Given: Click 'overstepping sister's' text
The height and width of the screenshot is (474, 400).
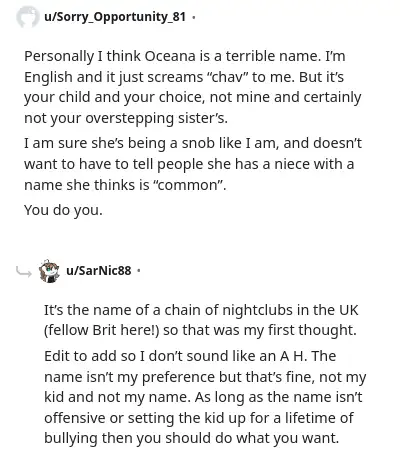Looking at the screenshot, I should pos(156,119).
